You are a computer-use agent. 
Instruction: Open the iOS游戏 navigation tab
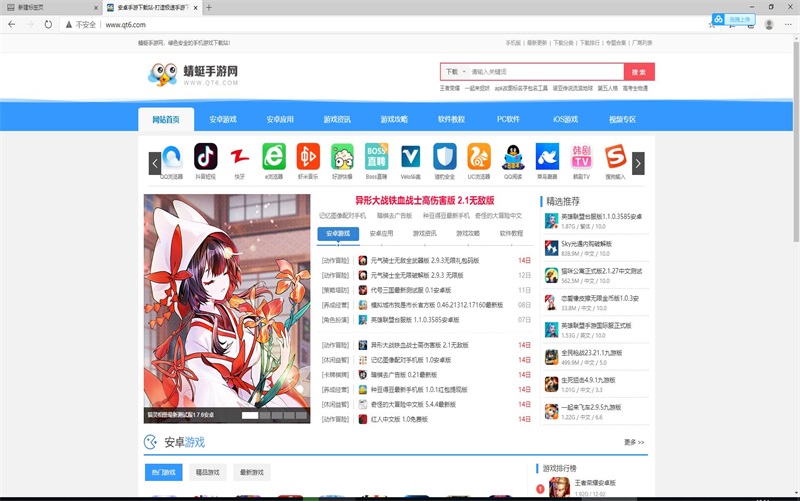tap(565, 119)
